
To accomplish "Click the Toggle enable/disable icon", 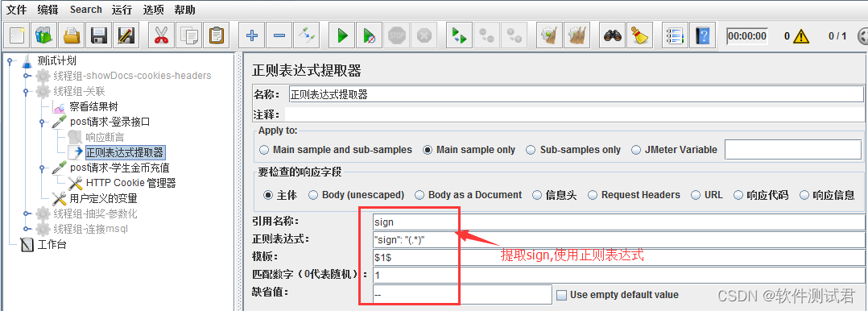I will pyautogui.click(x=306, y=36).
